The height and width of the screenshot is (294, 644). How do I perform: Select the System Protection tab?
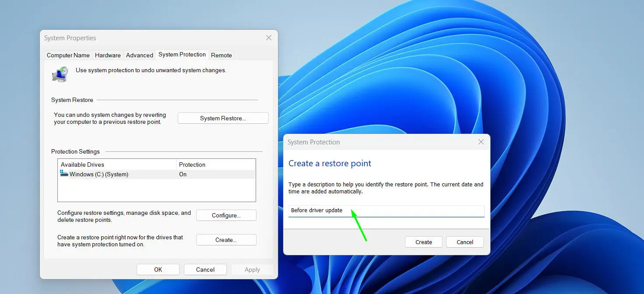[182, 54]
